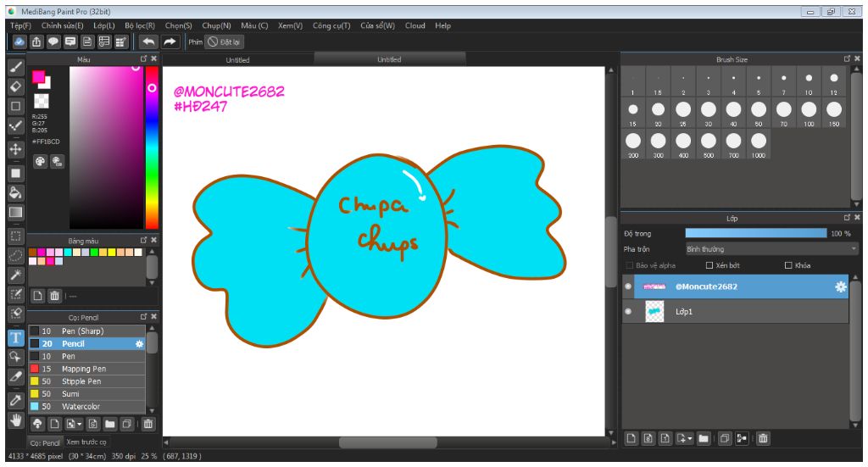
Task: Select brush size 1000 preset
Action: coord(758,144)
